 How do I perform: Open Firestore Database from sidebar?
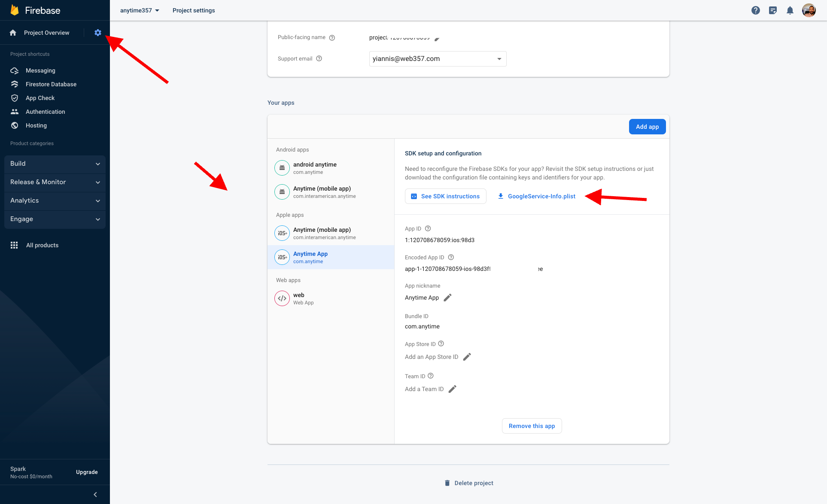(51, 84)
